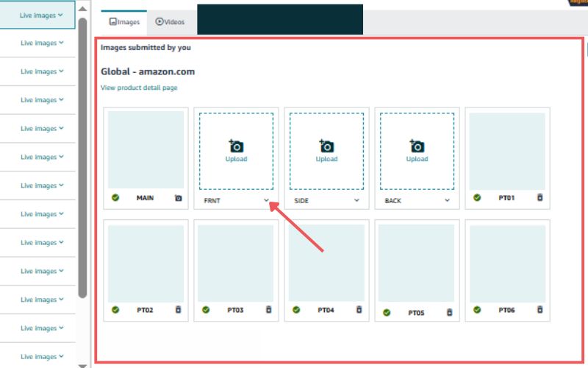This screenshot has width=588, height=368.
Task: Click the Images submitted by you text
Action: (146, 47)
